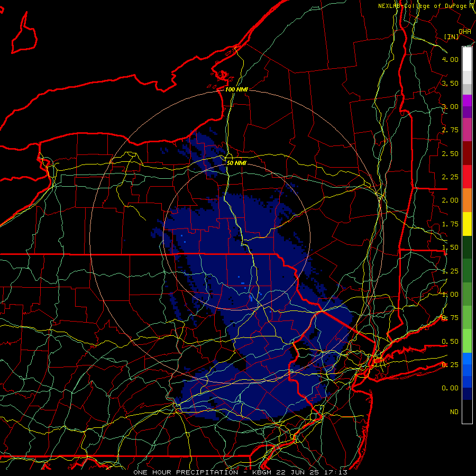Image resolution: width=476 pixels, height=476 pixels.
Task: Click the 2.25 legend value
Action: (x=450, y=177)
